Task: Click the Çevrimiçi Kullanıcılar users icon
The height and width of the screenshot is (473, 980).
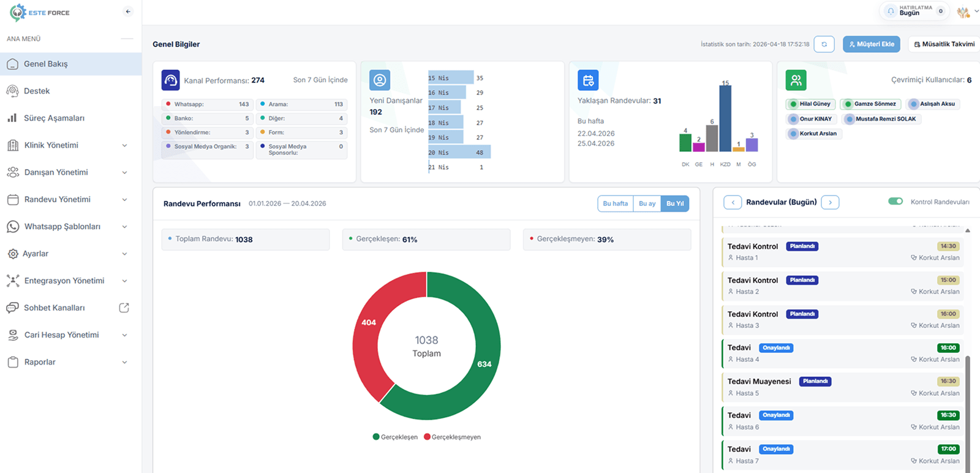Action: pos(796,80)
